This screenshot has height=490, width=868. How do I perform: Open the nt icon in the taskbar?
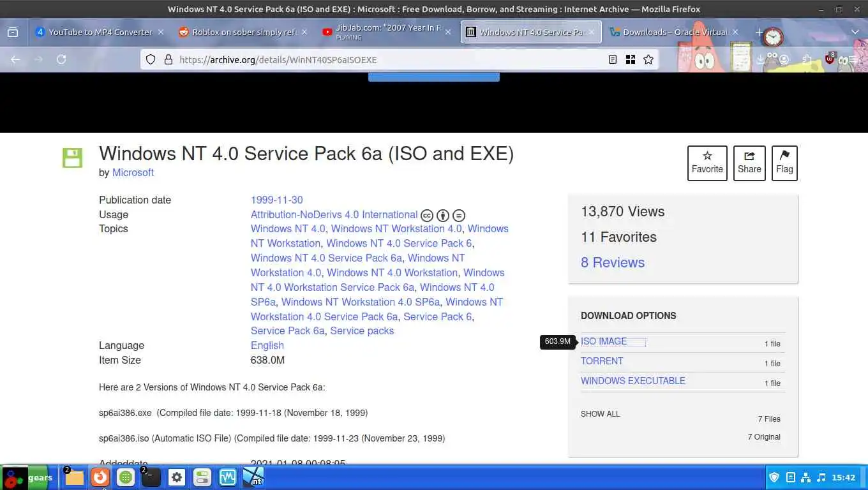click(x=253, y=477)
